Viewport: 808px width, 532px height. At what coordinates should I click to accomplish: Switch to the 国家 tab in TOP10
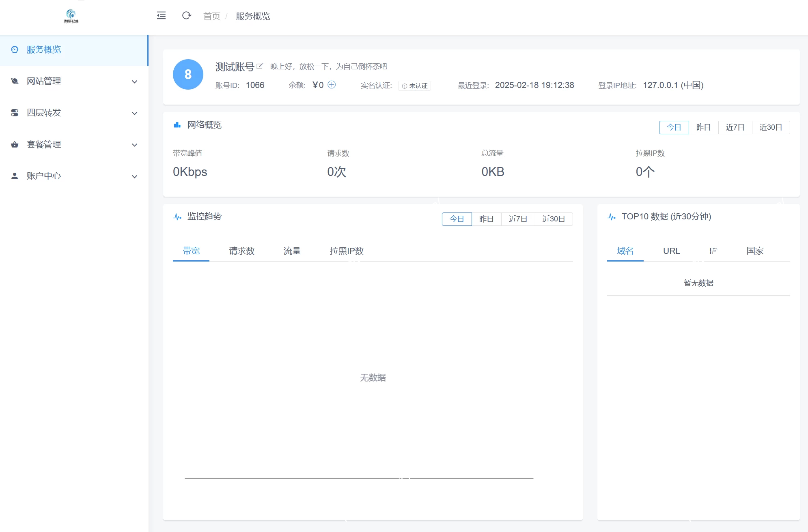tap(755, 251)
